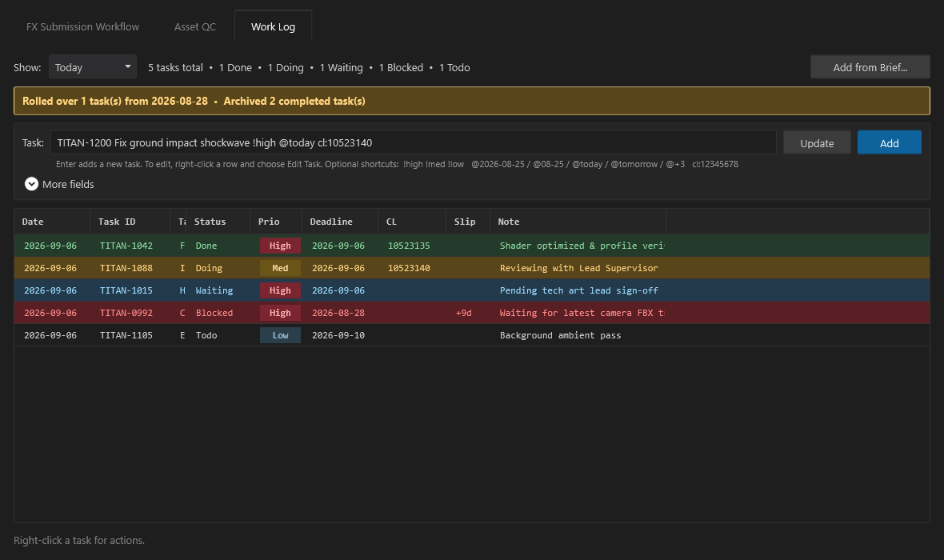Click the Deadline column header
This screenshot has height=560, width=944.
click(339, 222)
